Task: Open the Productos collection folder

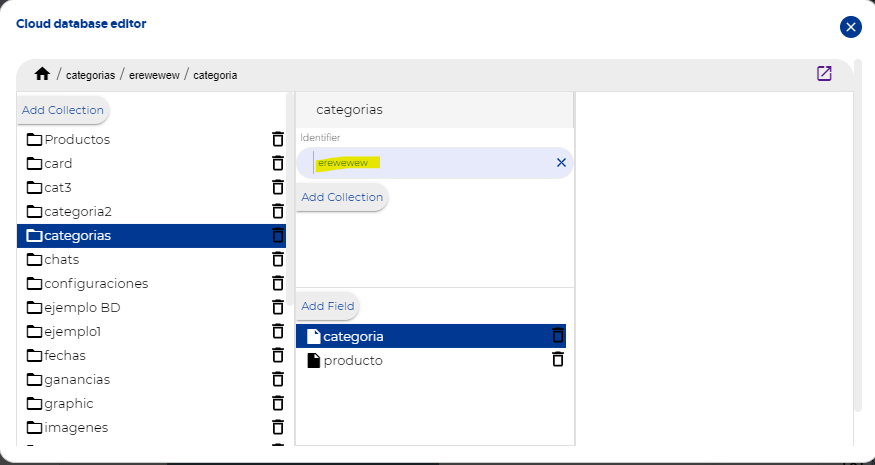Action: [151, 139]
